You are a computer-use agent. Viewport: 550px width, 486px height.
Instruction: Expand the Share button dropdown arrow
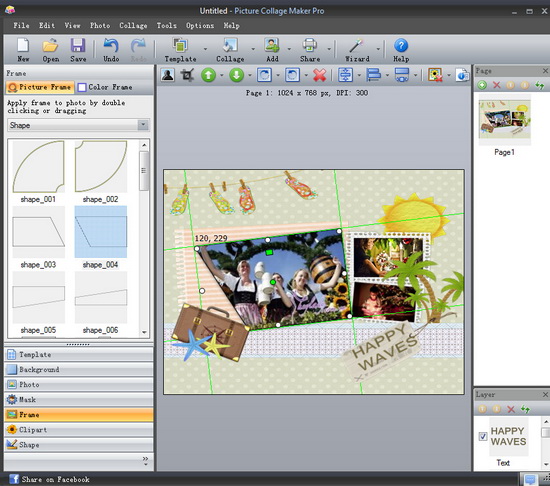click(329, 49)
